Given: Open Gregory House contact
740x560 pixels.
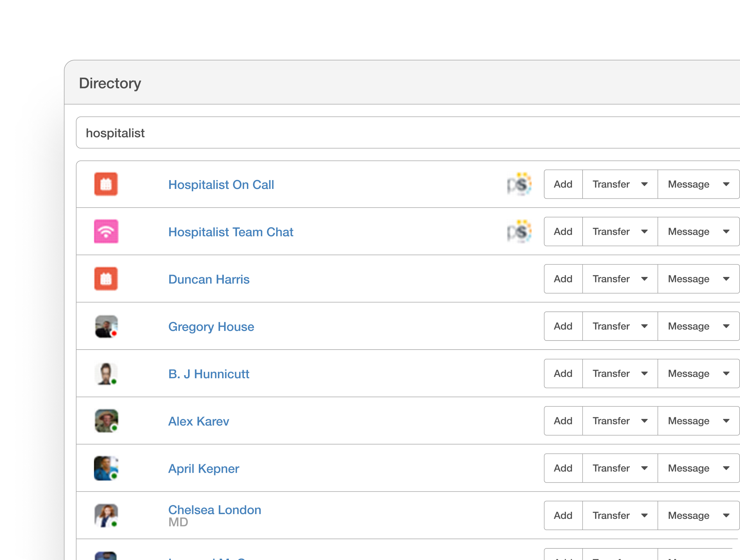Looking at the screenshot, I should click(x=211, y=327).
